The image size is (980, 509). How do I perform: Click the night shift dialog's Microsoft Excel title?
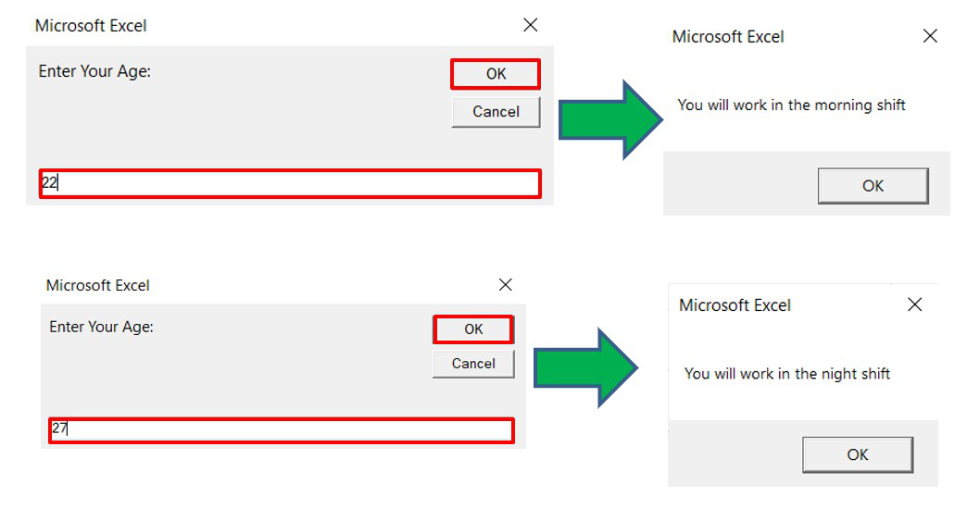point(735,305)
